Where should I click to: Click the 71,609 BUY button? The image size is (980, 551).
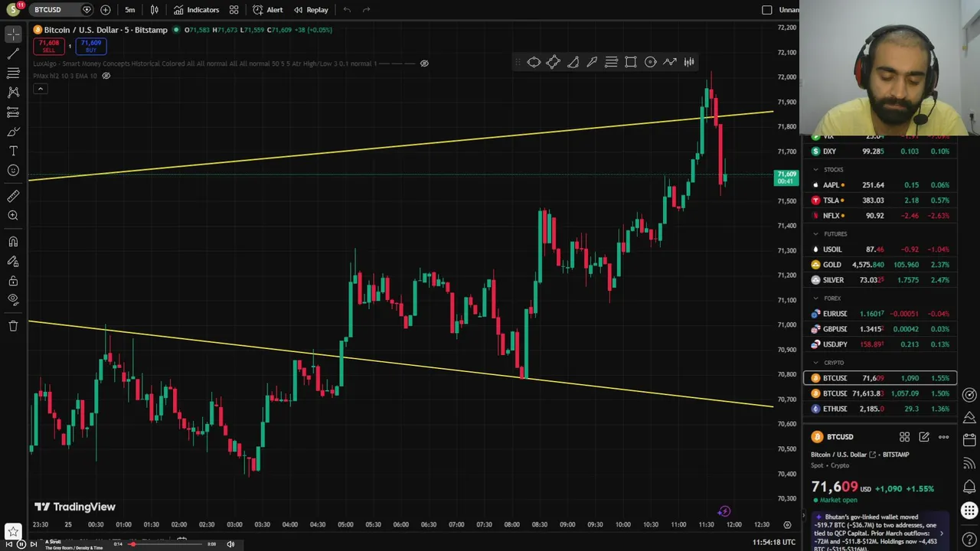[x=90, y=47]
